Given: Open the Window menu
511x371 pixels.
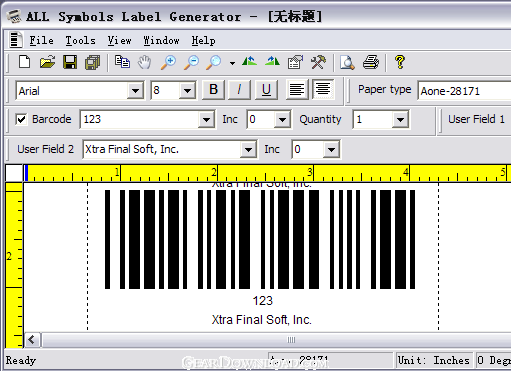Looking at the screenshot, I should coord(161,41).
